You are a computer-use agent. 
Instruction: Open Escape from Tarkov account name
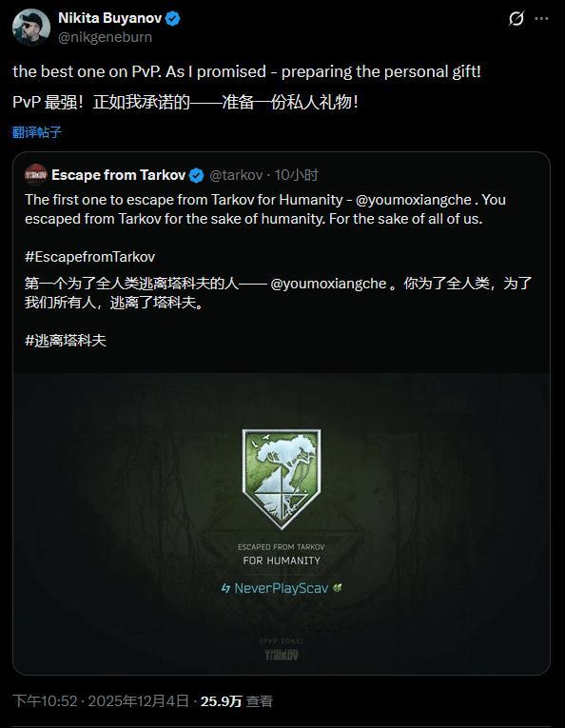click(119, 175)
